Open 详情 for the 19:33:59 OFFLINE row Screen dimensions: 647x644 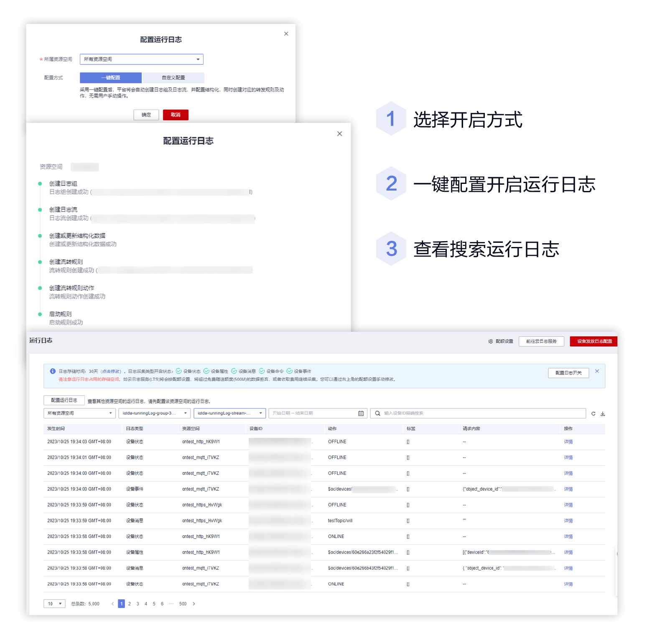click(x=568, y=505)
